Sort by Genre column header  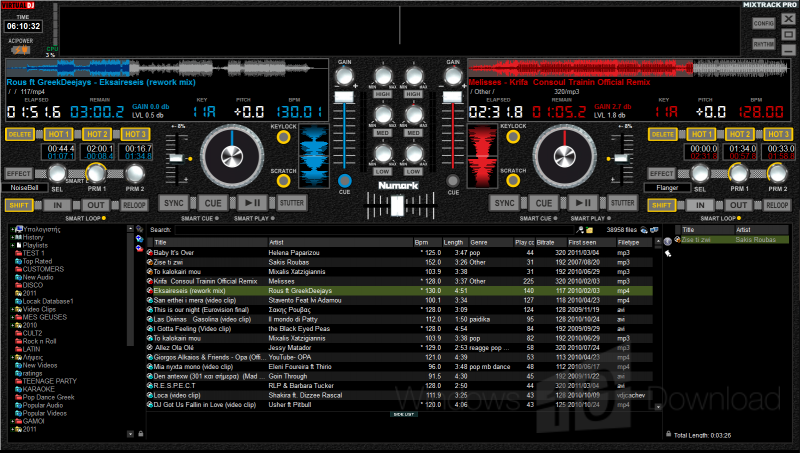point(491,242)
